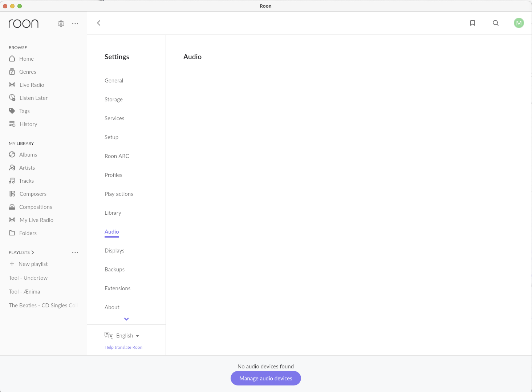Open Folders label in My Library
Image resolution: width=532 pixels, height=392 pixels.
click(x=28, y=233)
